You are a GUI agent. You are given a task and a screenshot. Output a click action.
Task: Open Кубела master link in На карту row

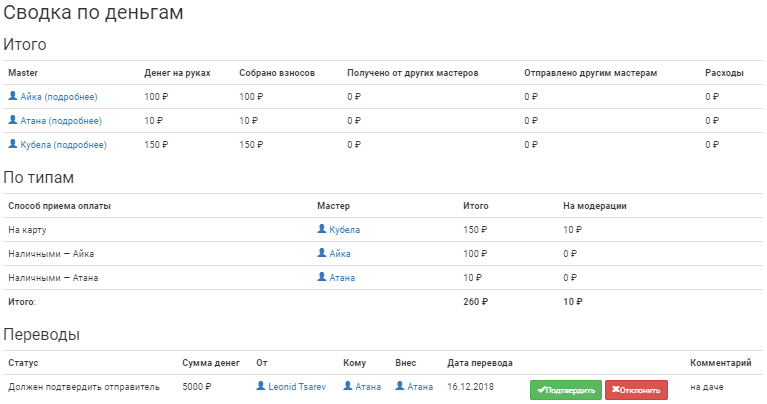345,230
